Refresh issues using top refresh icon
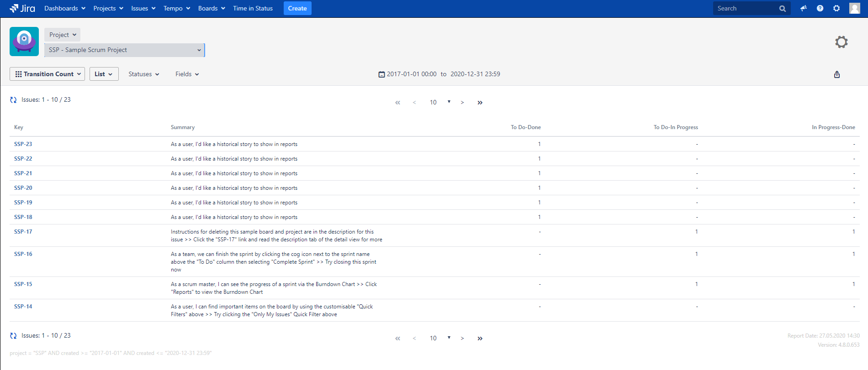Screen dimensions: 868x370 pos(13,100)
